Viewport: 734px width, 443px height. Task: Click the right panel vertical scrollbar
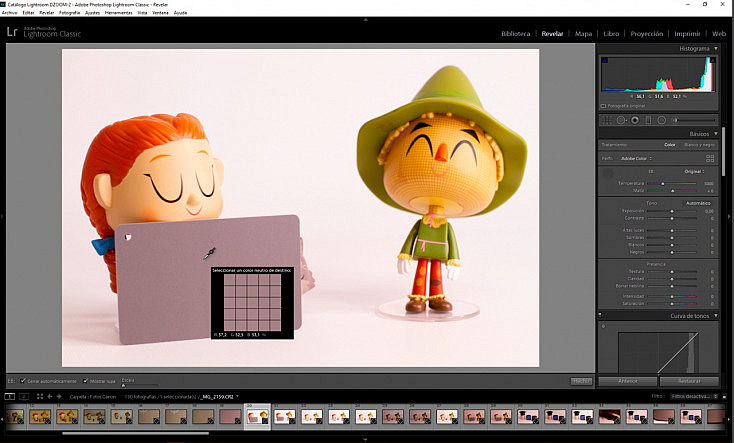tap(723, 152)
